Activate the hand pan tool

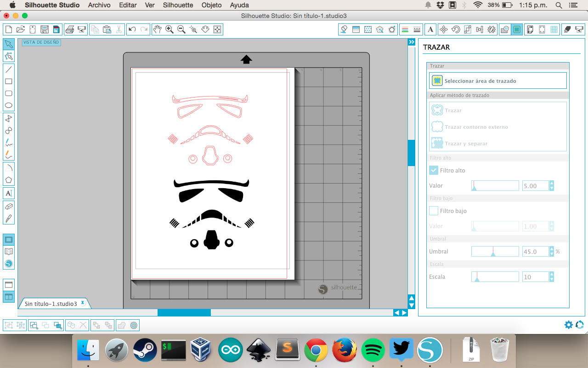[x=158, y=29]
